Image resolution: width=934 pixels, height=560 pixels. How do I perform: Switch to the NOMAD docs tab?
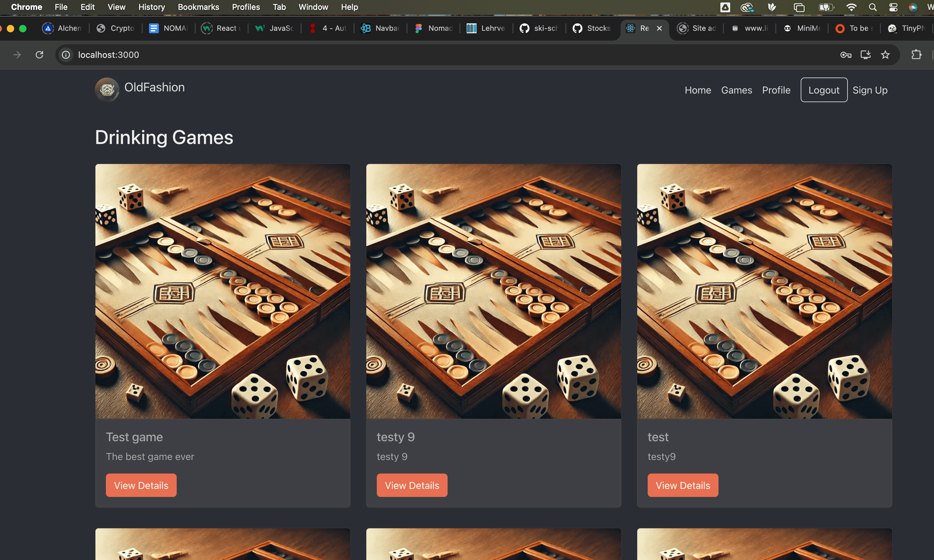point(168,28)
